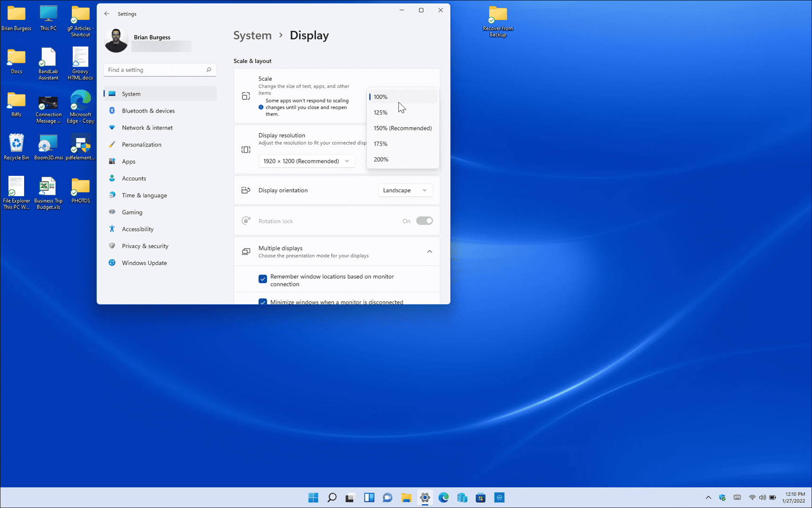Select the Personalization section
The width and height of the screenshot is (812, 508).
click(x=141, y=144)
